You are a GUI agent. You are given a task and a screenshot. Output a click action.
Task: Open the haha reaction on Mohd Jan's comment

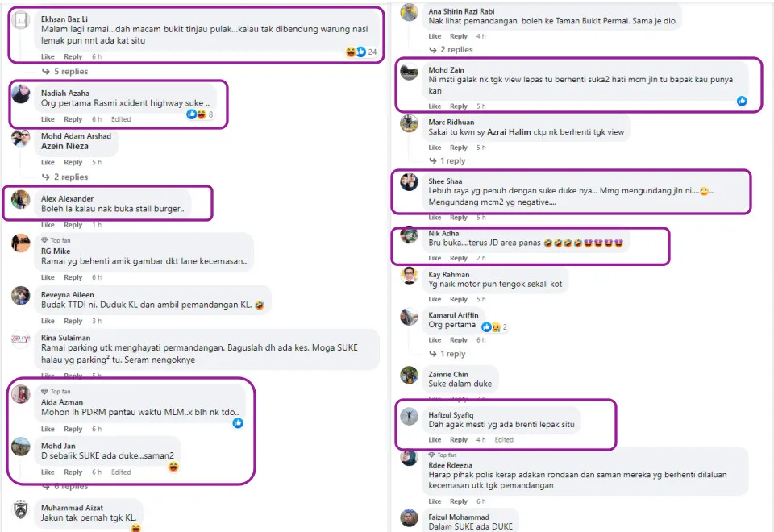click(173, 467)
